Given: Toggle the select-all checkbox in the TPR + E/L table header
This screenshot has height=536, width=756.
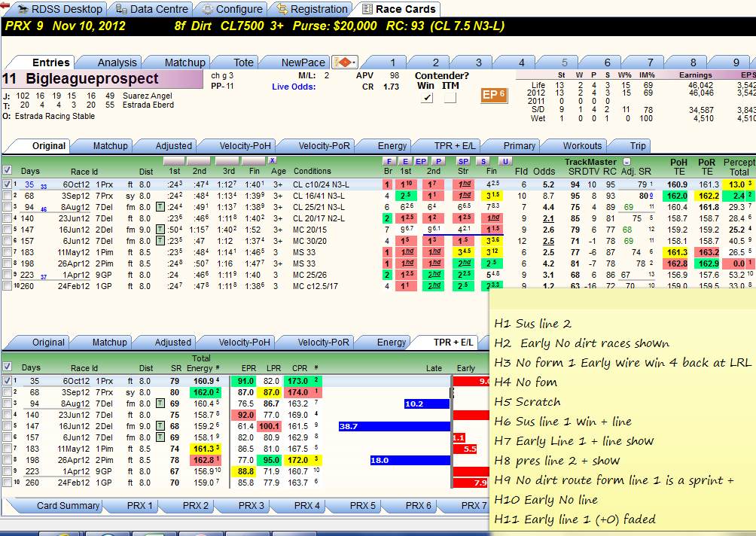Looking at the screenshot, I should tap(8, 367).
